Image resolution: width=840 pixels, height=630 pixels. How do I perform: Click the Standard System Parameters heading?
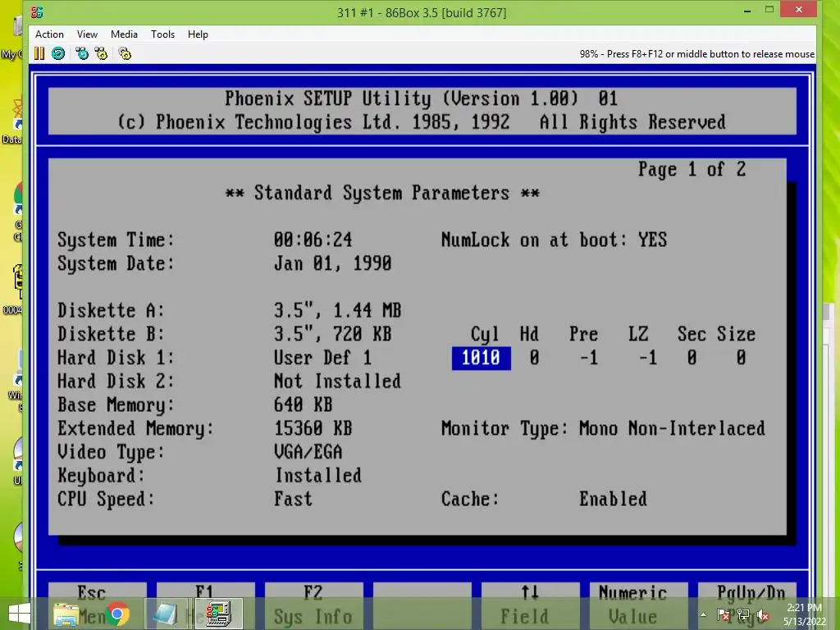point(382,193)
